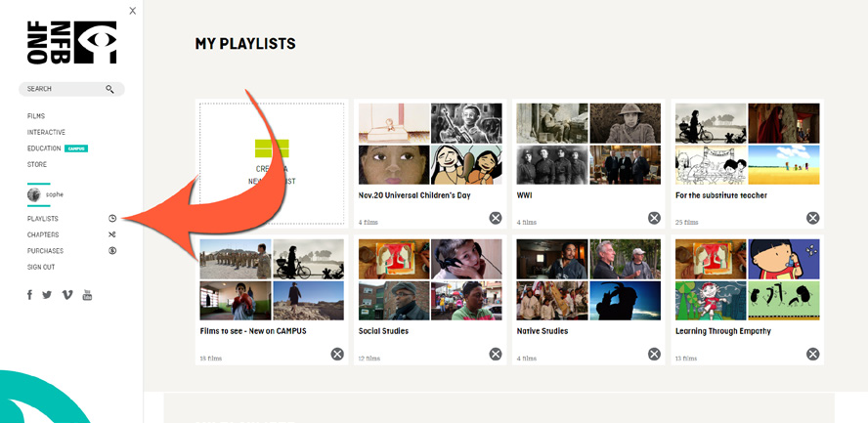Open the WWI playlist title
The width and height of the screenshot is (868, 423).
[524, 195]
